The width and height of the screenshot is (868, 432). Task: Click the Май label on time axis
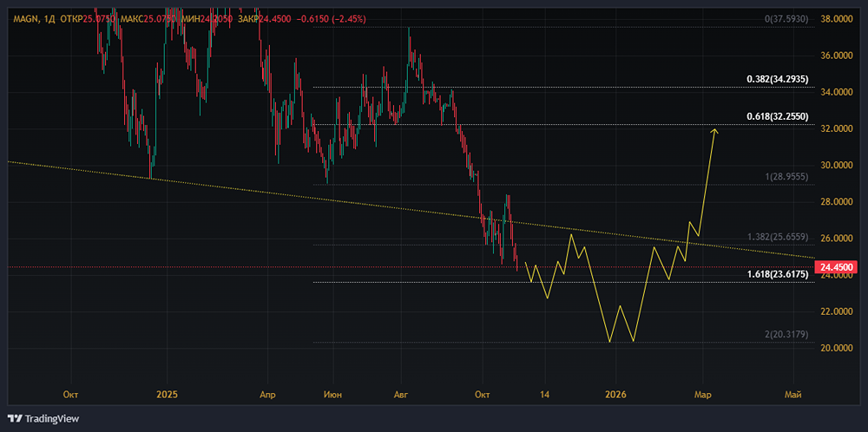click(x=794, y=395)
